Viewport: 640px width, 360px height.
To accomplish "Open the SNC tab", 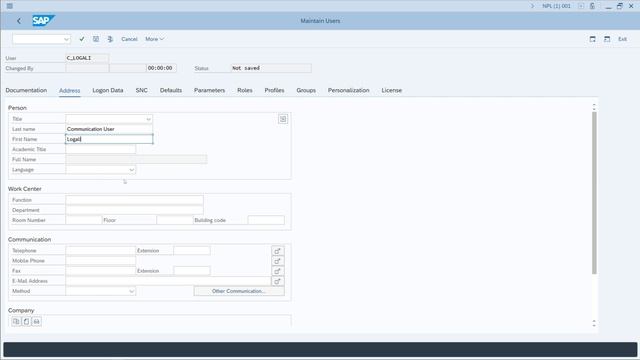I will tap(142, 90).
